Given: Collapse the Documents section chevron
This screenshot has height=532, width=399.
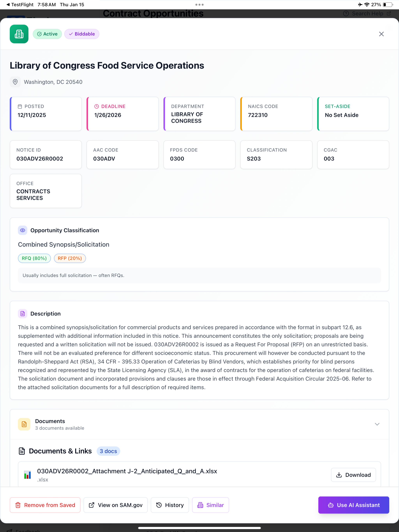Looking at the screenshot, I should (377, 424).
